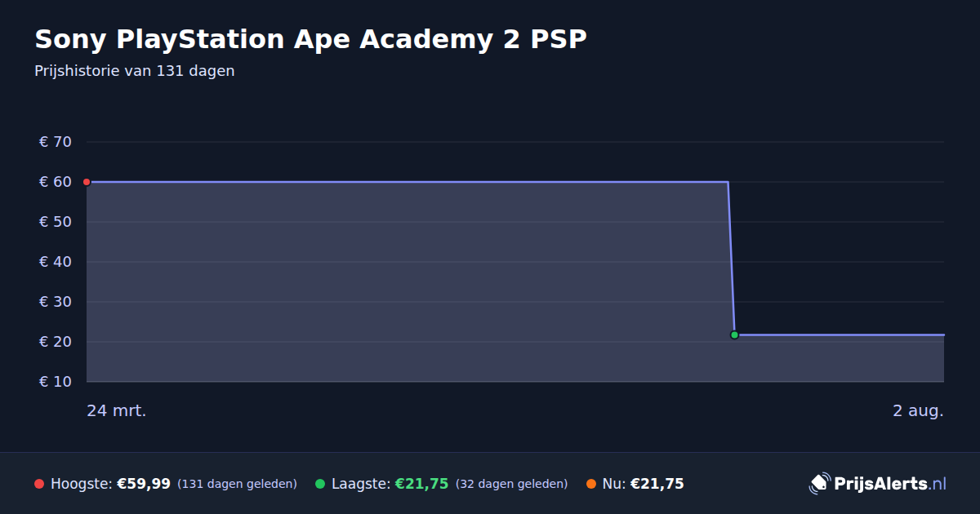This screenshot has width=980, height=514.
Task: Click the € 20 axis label
Action: (56, 342)
